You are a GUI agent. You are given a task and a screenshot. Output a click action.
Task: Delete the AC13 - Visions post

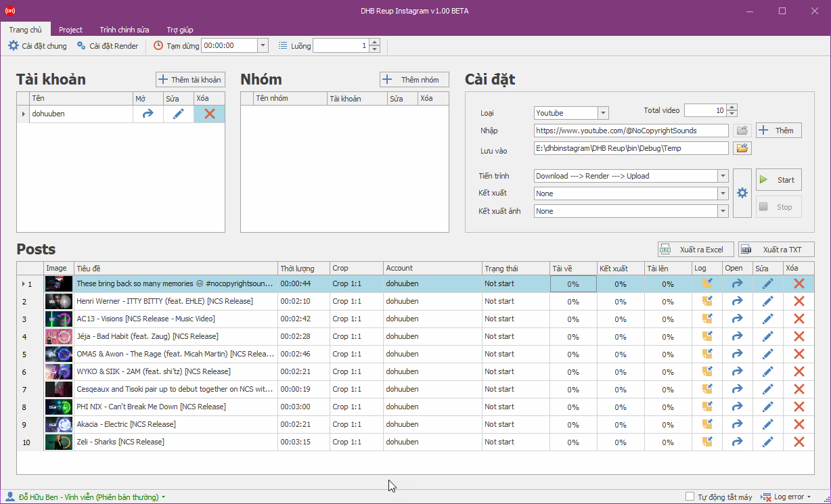(x=799, y=319)
